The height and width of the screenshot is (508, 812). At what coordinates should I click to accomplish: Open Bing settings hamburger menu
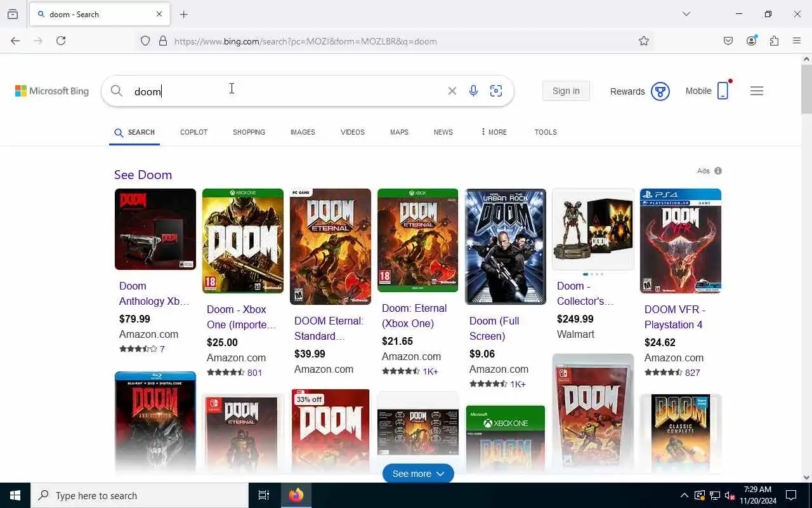(x=756, y=91)
